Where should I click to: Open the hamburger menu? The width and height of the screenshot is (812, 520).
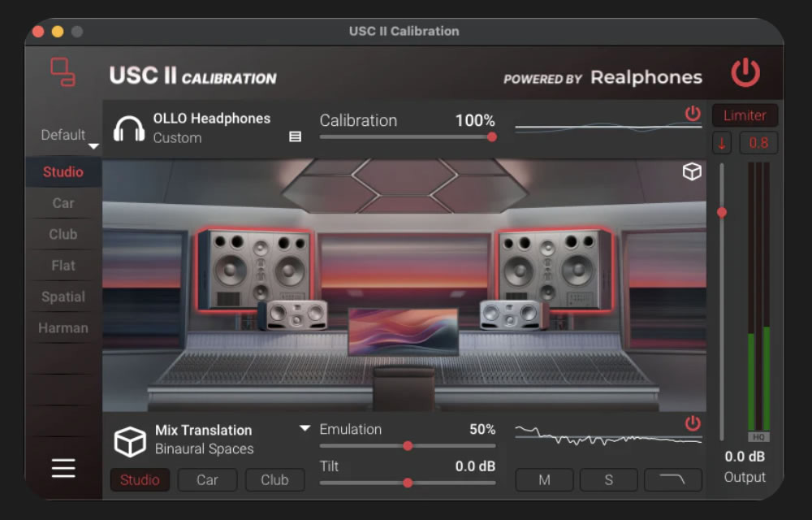coord(63,468)
